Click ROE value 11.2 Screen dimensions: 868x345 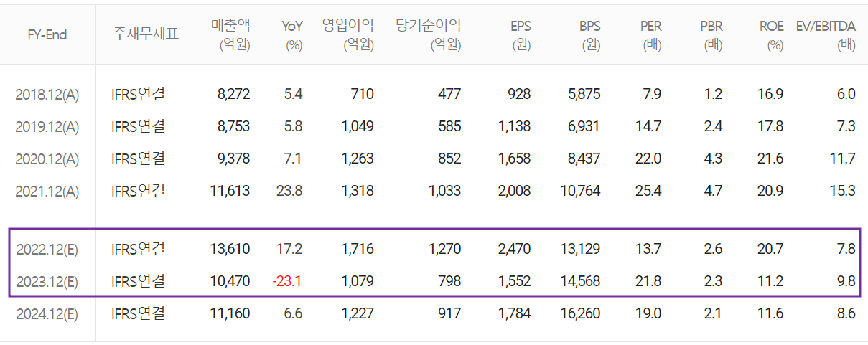tap(770, 280)
